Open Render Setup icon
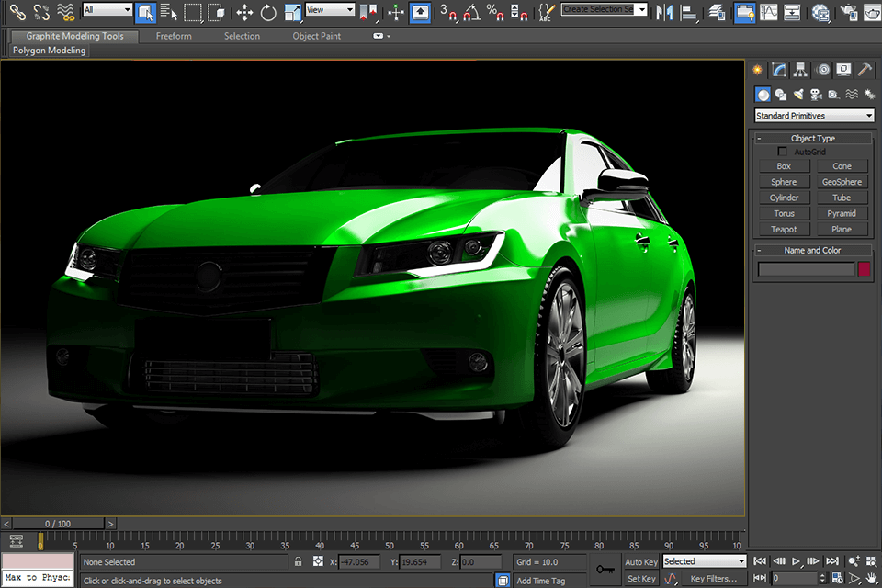 pos(848,12)
